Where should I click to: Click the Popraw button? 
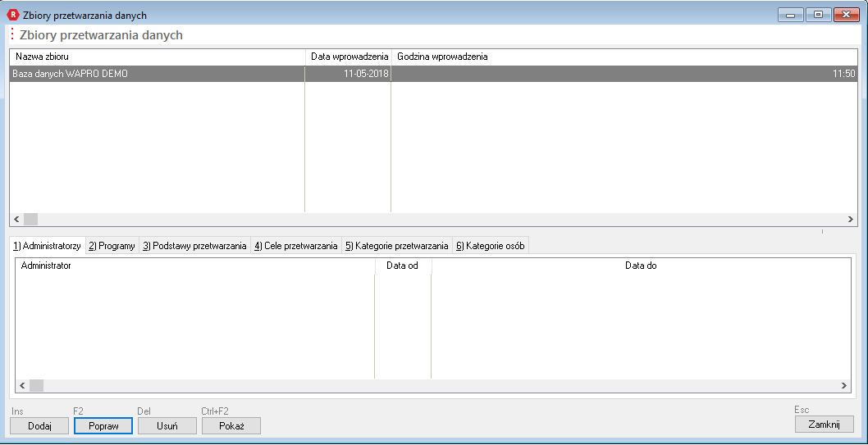tap(103, 425)
